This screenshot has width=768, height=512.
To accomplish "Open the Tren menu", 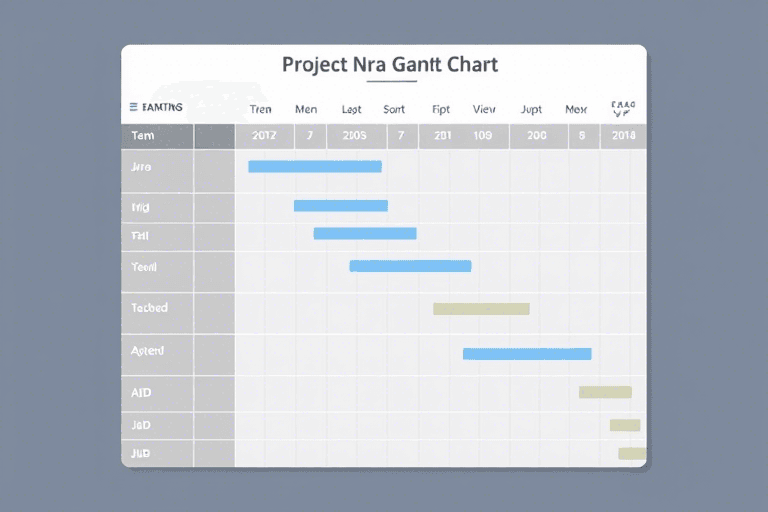I will pyautogui.click(x=260, y=109).
